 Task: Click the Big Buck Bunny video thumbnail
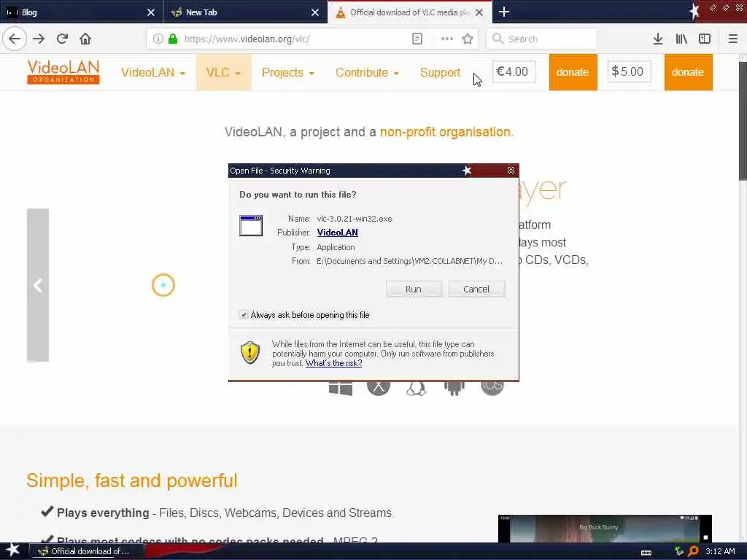tap(605, 528)
